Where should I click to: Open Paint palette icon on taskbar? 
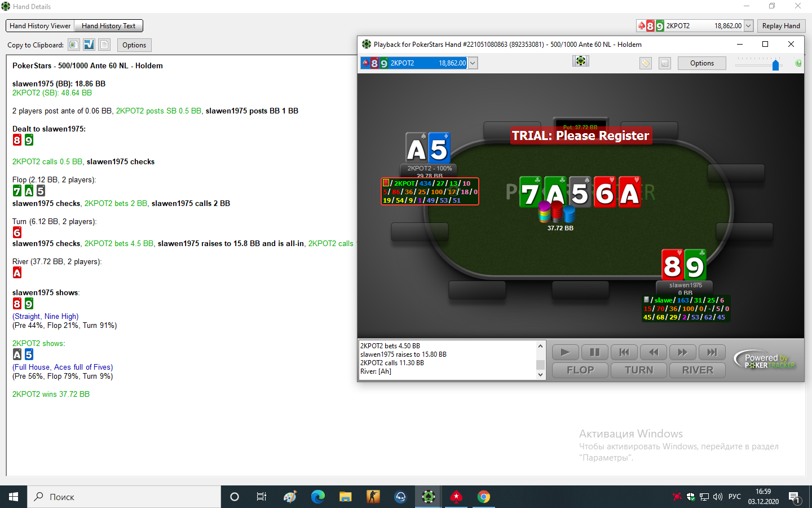290,497
